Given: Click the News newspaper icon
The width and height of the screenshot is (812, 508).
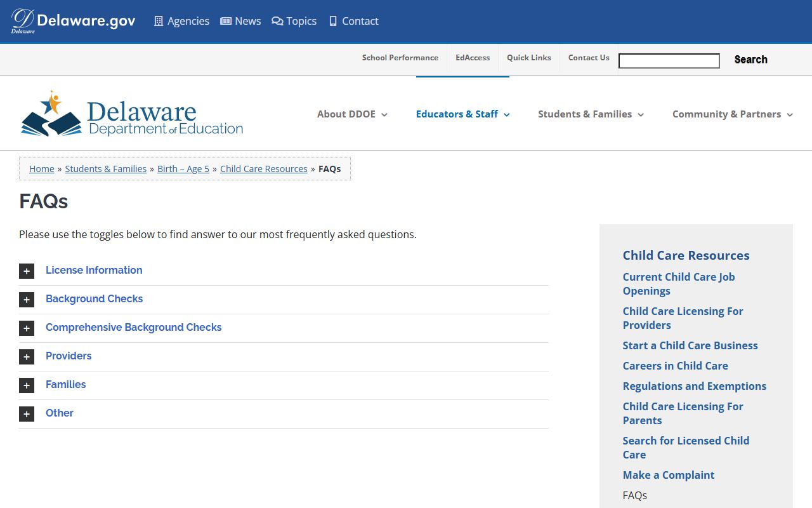Looking at the screenshot, I should (x=226, y=21).
